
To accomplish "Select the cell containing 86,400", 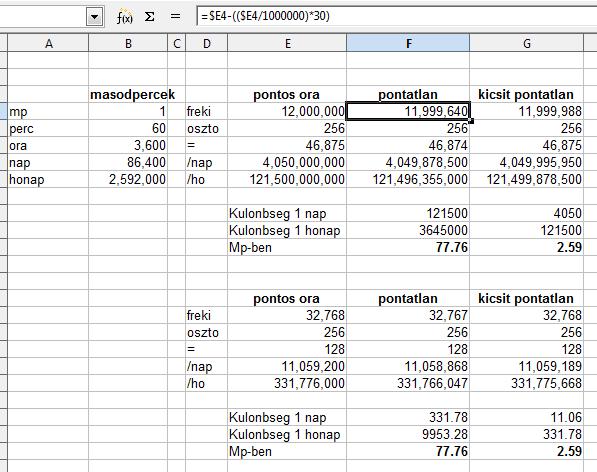I will [128, 163].
